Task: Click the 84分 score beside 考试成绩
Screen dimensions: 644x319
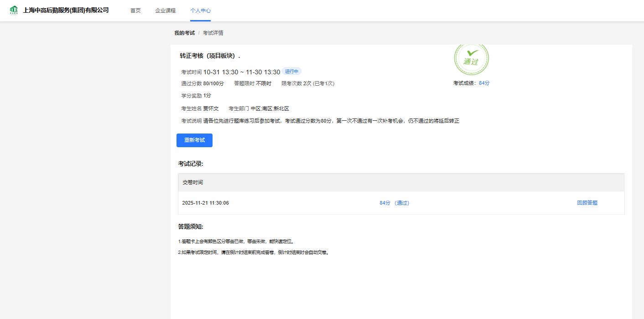Action: pyautogui.click(x=484, y=83)
